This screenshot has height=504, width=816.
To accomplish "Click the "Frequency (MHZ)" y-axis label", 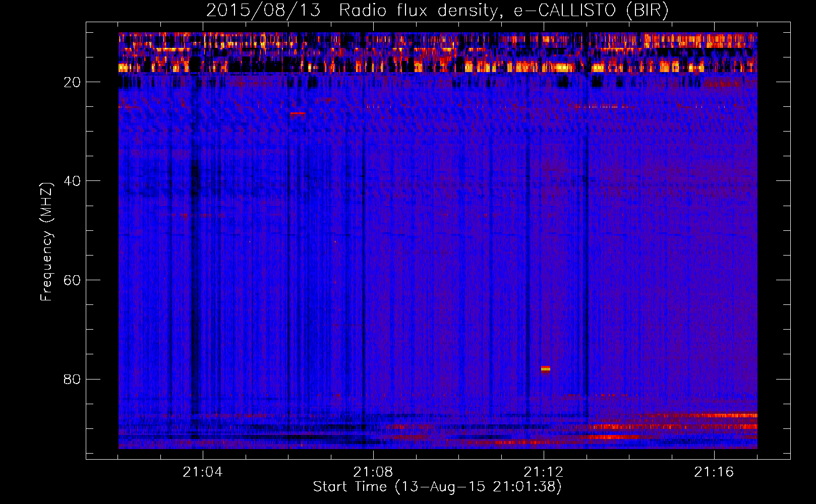I will tap(46, 242).
